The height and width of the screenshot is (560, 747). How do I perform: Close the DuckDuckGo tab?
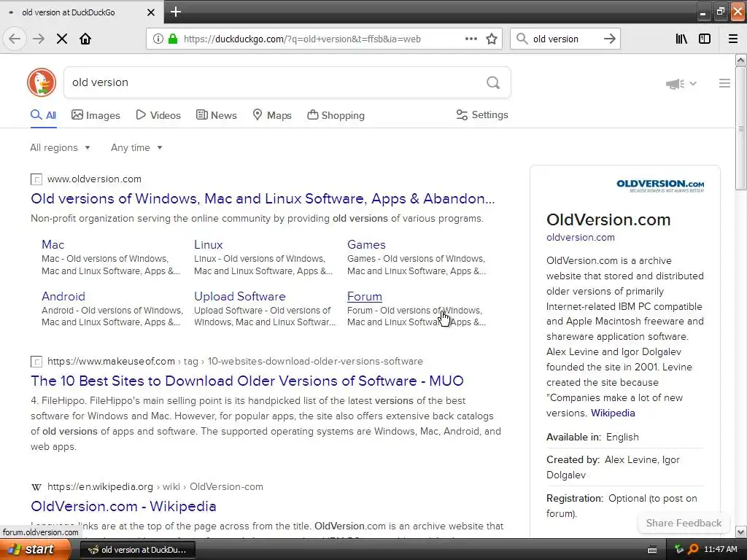[x=151, y=12]
